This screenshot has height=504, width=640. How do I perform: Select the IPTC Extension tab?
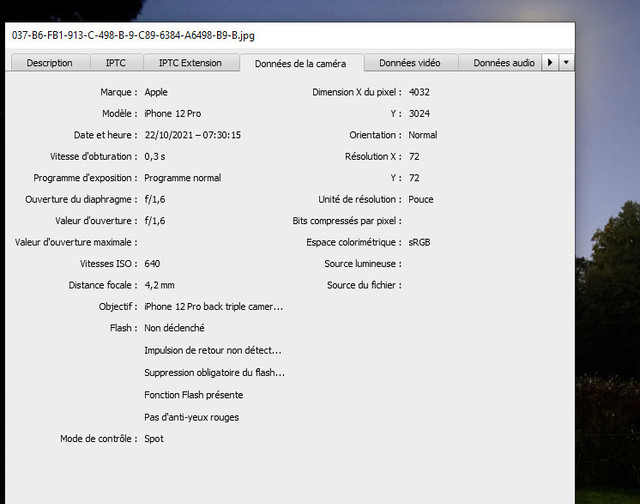[x=191, y=62]
